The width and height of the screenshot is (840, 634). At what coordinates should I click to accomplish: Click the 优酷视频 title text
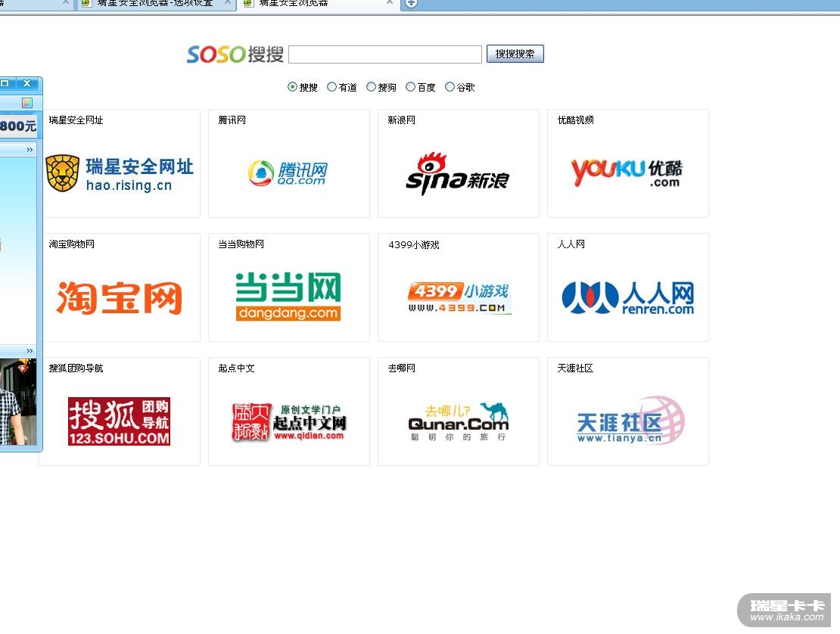[x=575, y=120]
